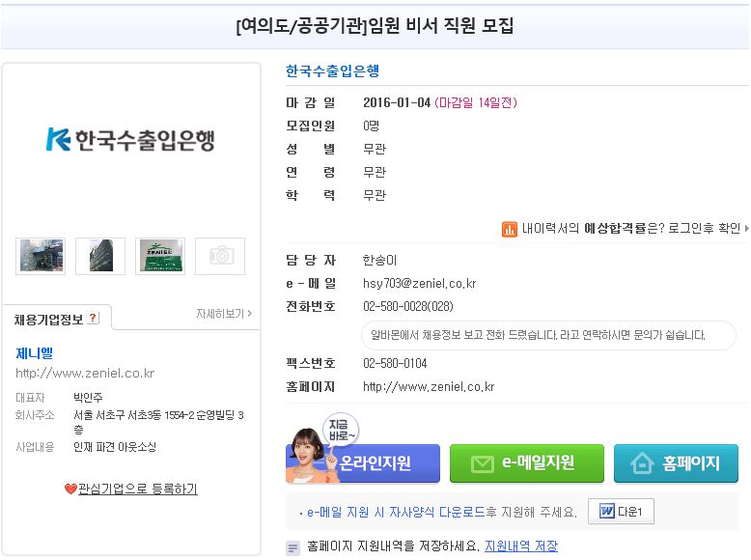Click the job title 임원 비서 직원 모집

441,25
